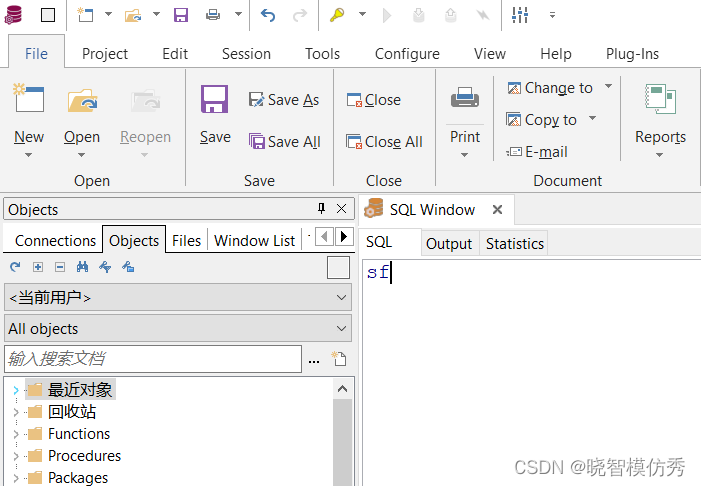Open the dropdown arrow beside quick printer icon
This screenshot has height=486, width=701.
pos(238,14)
